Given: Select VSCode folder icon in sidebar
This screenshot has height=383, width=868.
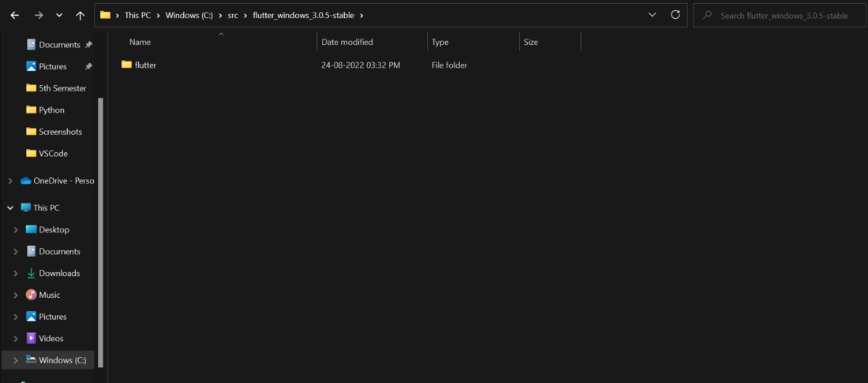Looking at the screenshot, I should (x=31, y=153).
